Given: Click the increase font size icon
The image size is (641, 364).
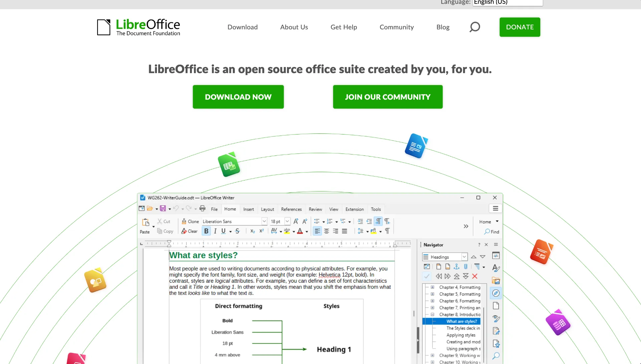Looking at the screenshot, I should pyautogui.click(x=296, y=221).
